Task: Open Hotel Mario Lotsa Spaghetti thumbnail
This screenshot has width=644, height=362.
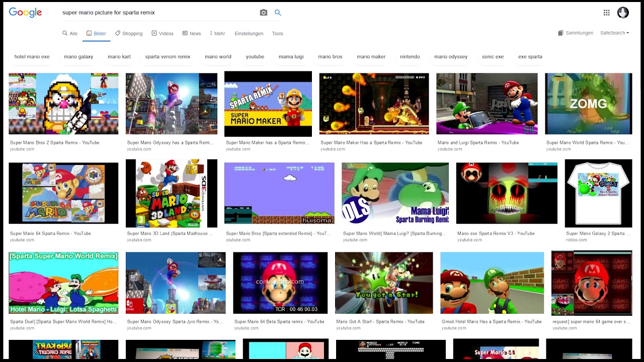Action: [63, 283]
